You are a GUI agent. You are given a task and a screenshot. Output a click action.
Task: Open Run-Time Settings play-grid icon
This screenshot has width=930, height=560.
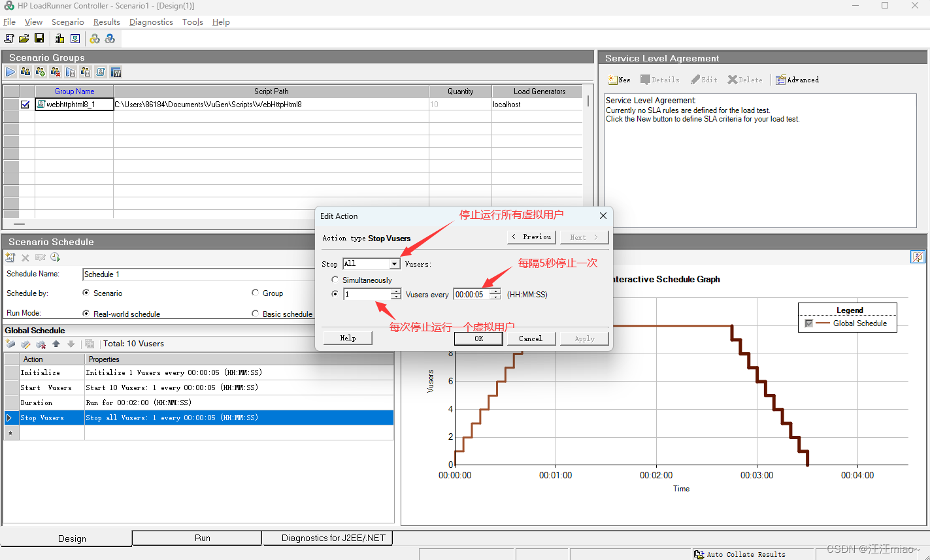pyautogui.click(x=71, y=72)
